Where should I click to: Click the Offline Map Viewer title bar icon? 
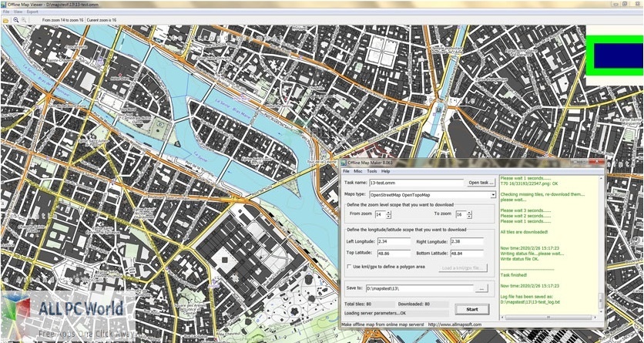[x=3, y=4]
